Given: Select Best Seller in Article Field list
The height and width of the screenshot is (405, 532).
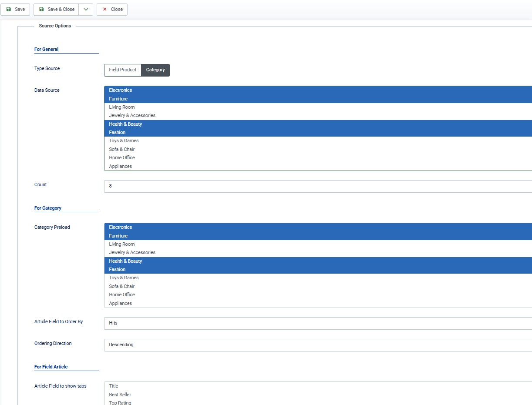Looking at the screenshot, I should tap(120, 395).
